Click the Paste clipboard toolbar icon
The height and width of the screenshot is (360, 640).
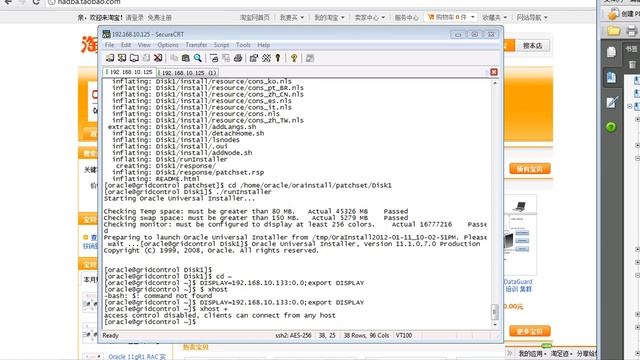[186, 58]
